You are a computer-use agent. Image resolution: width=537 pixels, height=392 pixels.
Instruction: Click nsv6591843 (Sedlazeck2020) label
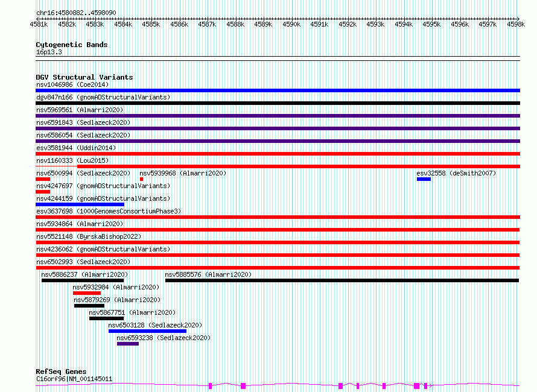83,122
